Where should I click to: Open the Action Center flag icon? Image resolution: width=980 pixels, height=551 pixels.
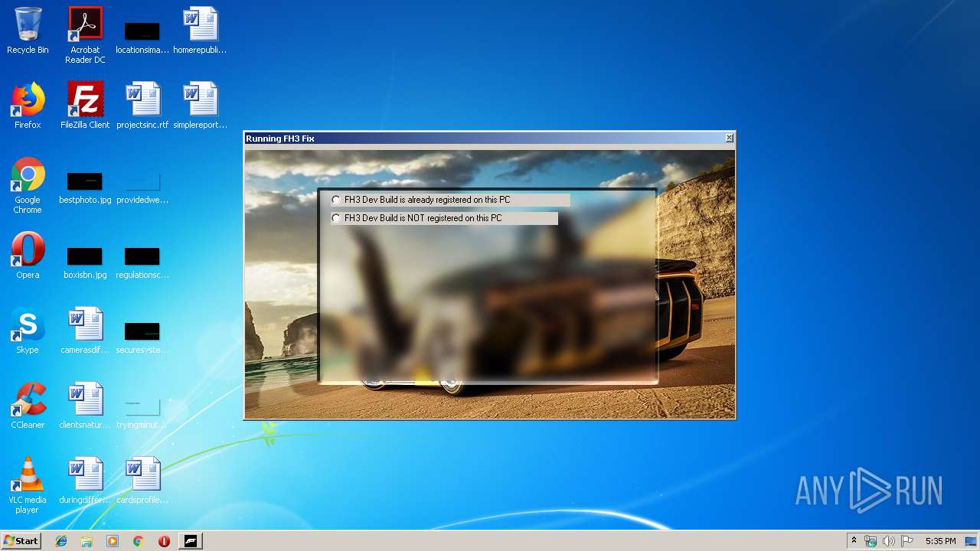point(906,541)
